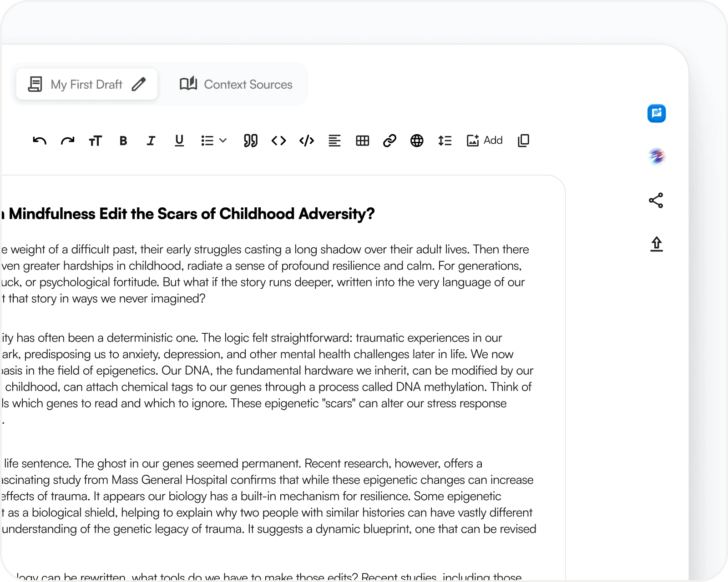The width and height of the screenshot is (728, 582).
Task: Adjust line spacing
Action: pos(445,141)
